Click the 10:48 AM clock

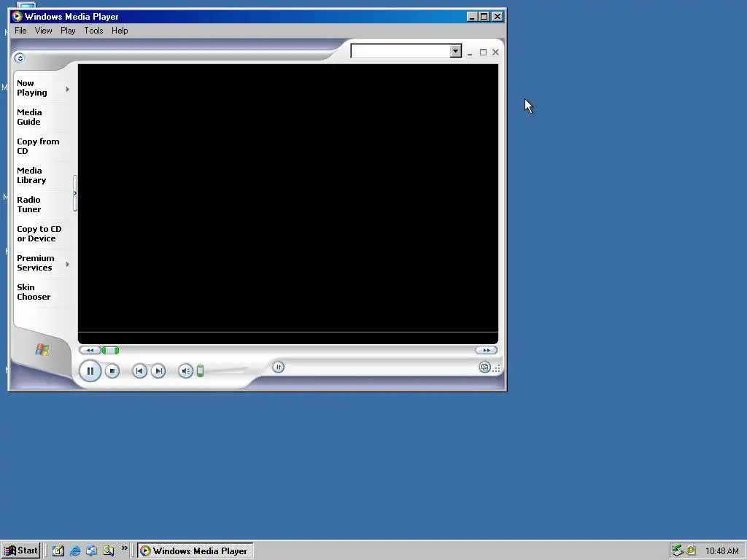[721, 551]
